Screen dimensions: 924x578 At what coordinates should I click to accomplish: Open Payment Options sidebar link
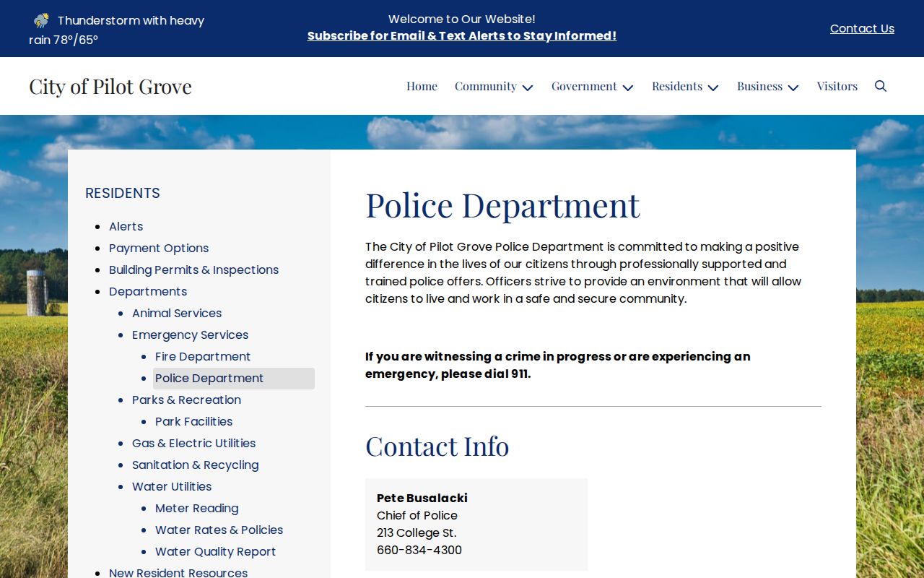click(159, 248)
